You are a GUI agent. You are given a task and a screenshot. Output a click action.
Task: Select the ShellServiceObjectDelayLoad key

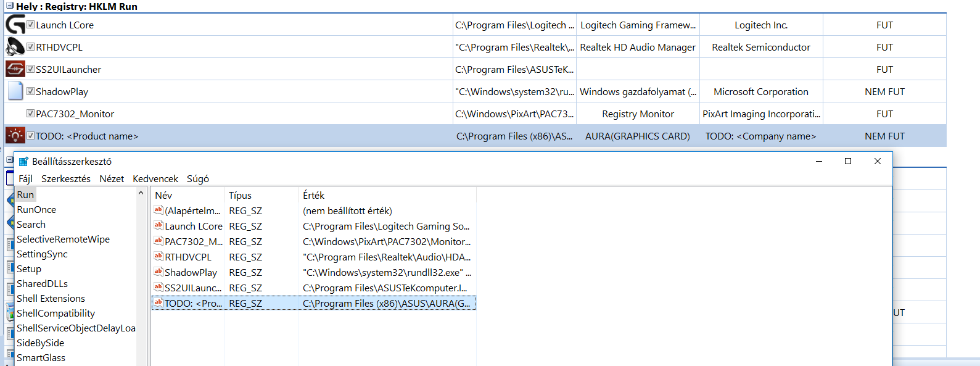(76, 328)
